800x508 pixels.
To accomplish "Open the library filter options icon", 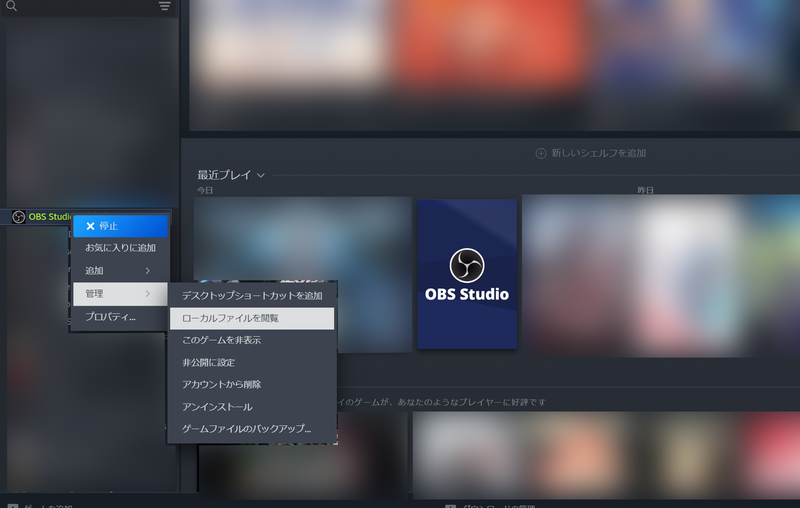I will tap(164, 6).
